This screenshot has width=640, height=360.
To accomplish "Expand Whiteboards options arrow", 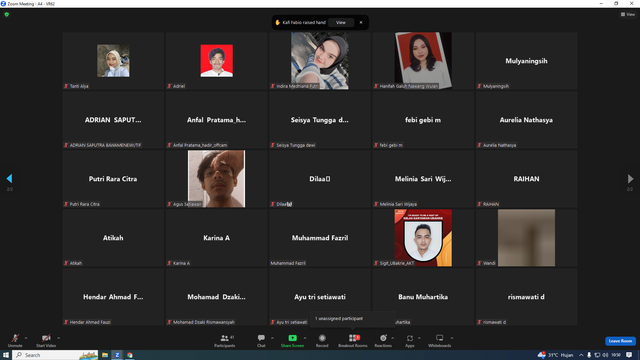I will 452,338.
